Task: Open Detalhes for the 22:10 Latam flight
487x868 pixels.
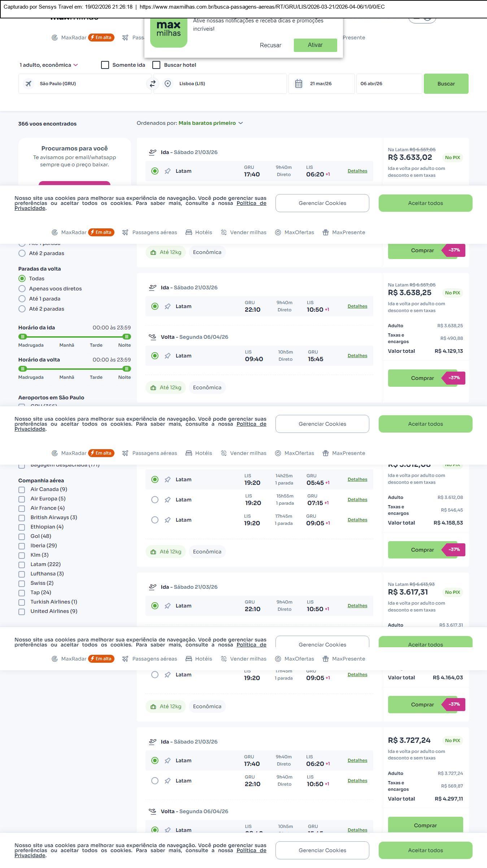Action: (357, 306)
